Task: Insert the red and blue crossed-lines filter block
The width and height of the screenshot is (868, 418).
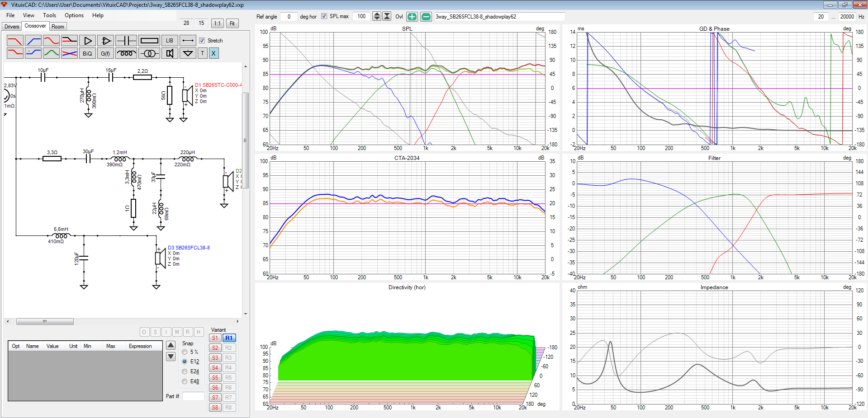Action: tap(69, 53)
